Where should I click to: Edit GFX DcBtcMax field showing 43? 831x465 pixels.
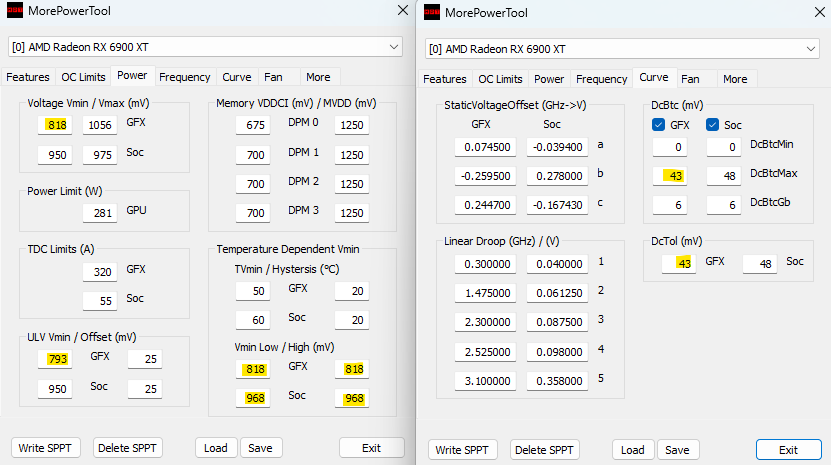[x=670, y=176]
